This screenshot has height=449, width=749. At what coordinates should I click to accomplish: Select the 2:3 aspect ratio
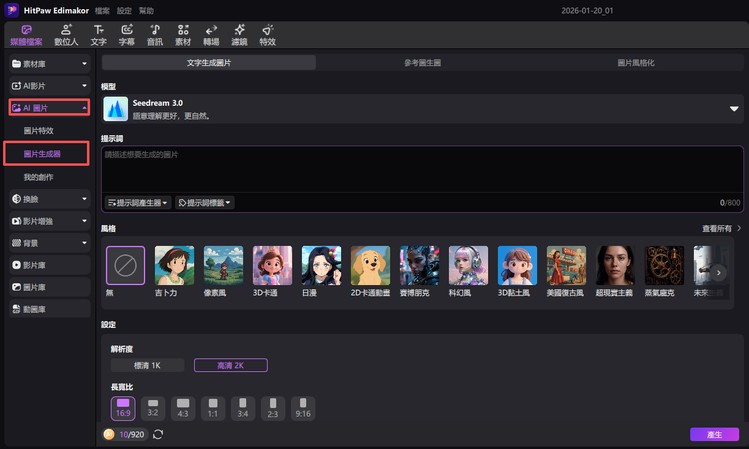pos(273,408)
